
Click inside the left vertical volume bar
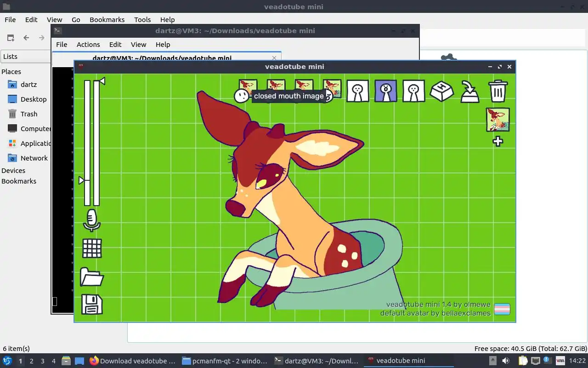point(87,143)
